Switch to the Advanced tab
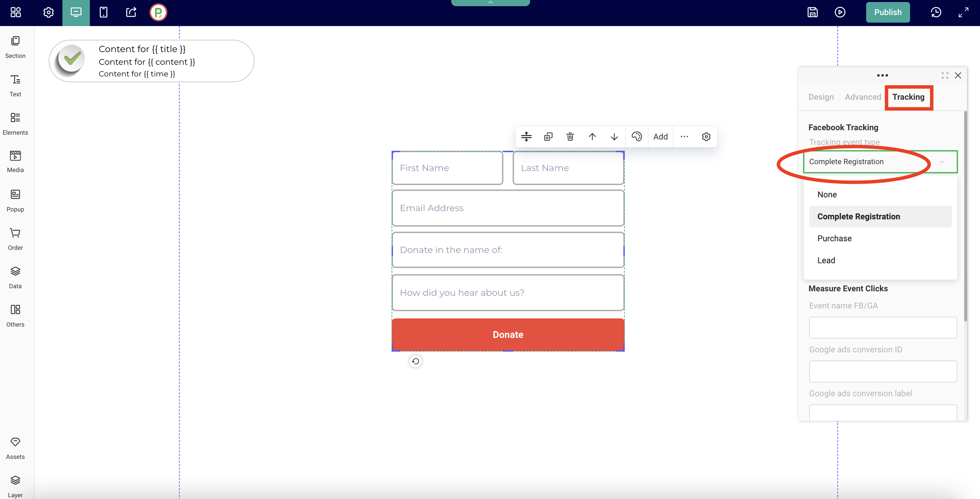Viewport: 980px width, 499px height. [863, 97]
